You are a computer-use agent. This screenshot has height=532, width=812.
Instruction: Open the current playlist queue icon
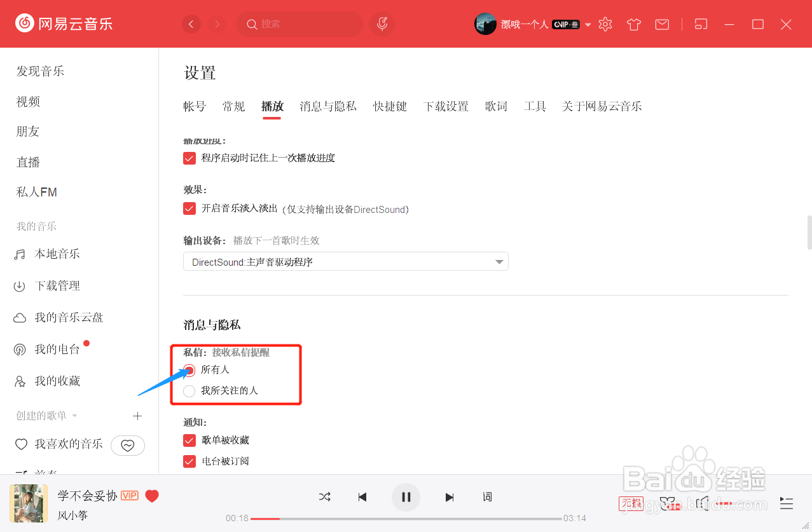[x=787, y=503]
